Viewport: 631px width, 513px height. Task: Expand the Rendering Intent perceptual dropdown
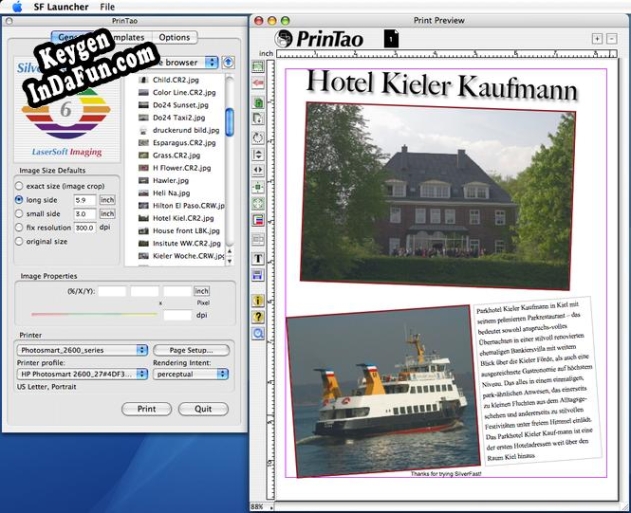[x=191, y=374]
